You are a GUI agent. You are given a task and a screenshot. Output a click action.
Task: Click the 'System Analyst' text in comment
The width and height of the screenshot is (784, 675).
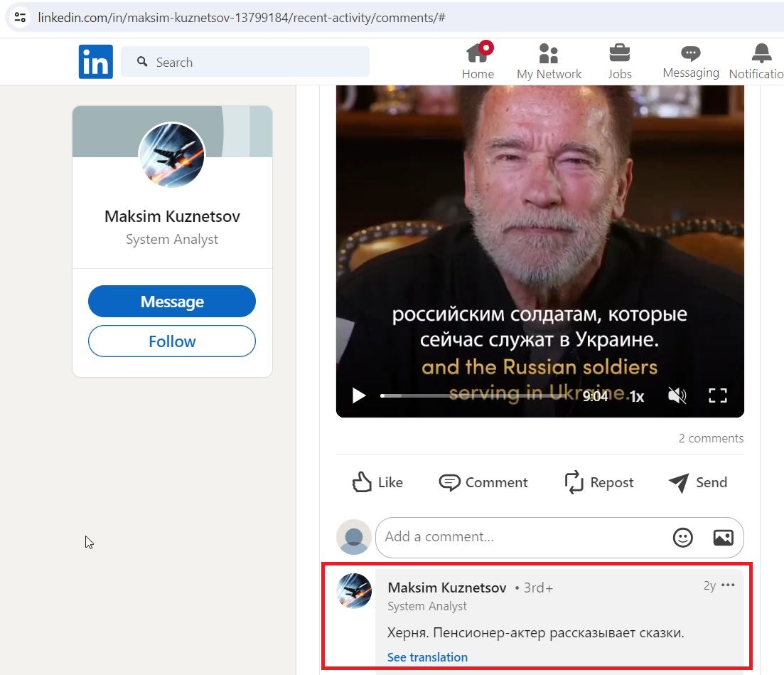coord(427,607)
